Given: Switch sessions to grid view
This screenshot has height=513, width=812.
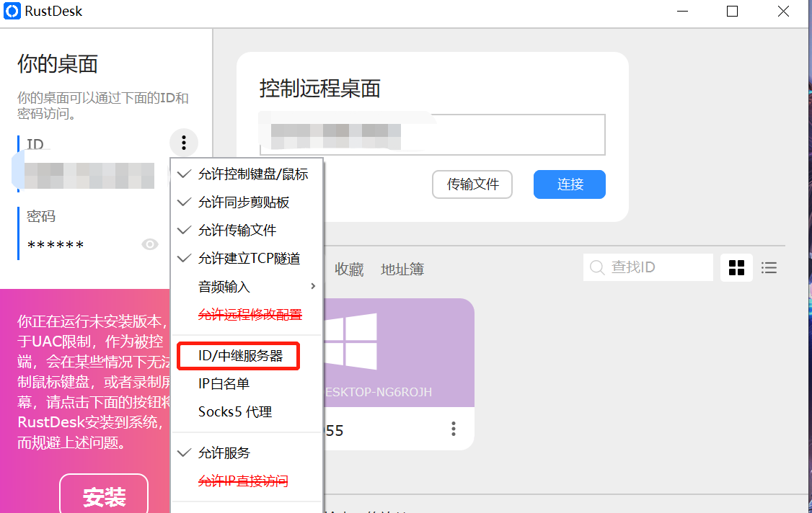Looking at the screenshot, I should tap(736, 267).
